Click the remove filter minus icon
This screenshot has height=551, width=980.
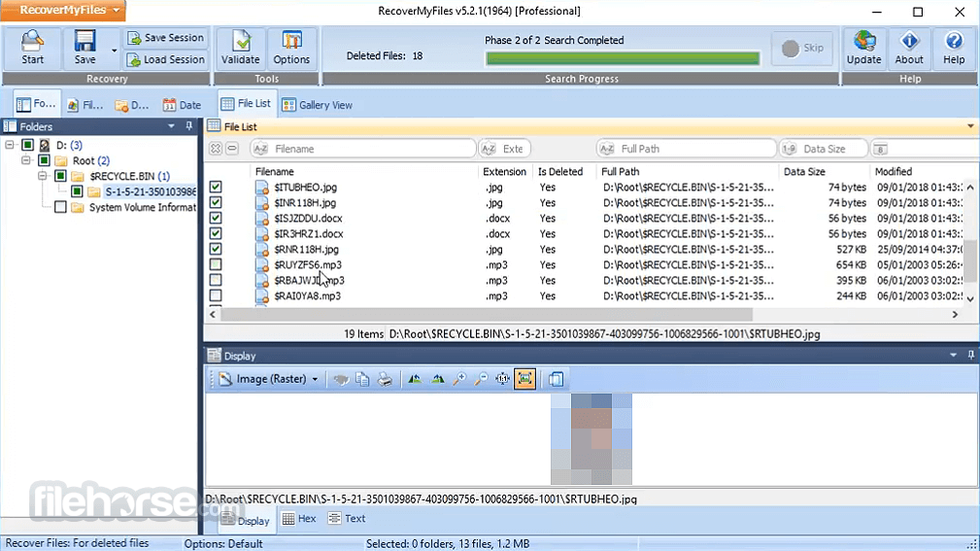232,149
